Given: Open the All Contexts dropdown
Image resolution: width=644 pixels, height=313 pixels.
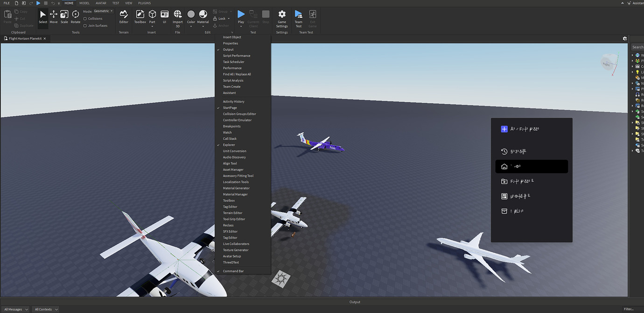Looking at the screenshot, I should [46, 309].
